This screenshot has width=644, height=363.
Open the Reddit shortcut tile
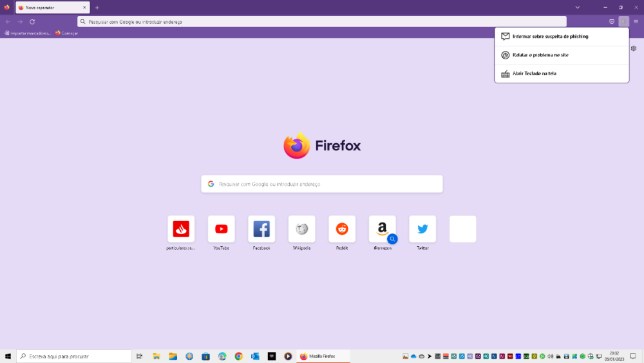[342, 229]
